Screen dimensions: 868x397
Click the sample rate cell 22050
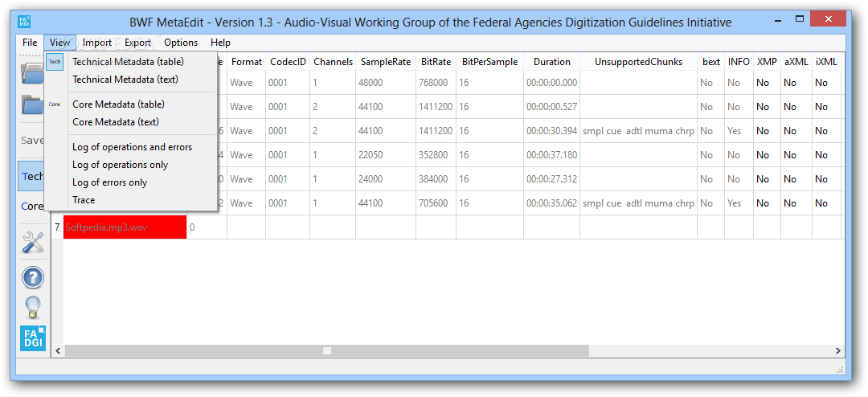coord(386,155)
